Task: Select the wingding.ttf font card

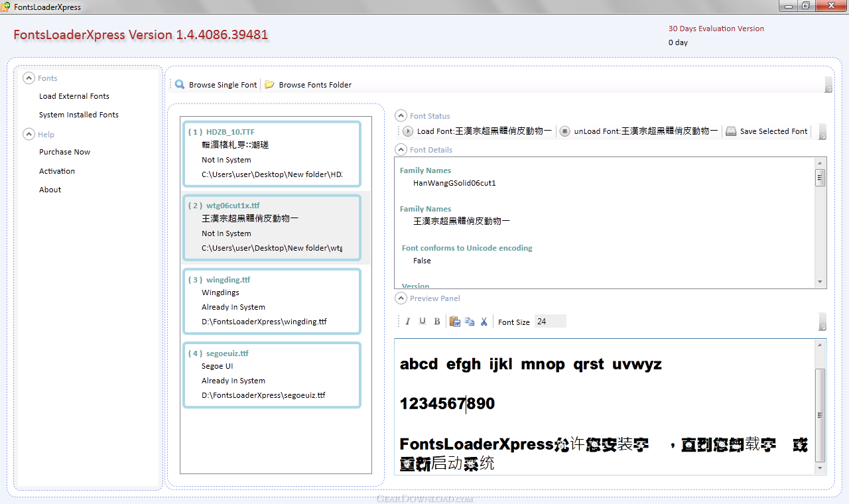Action: pyautogui.click(x=272, y=301)
